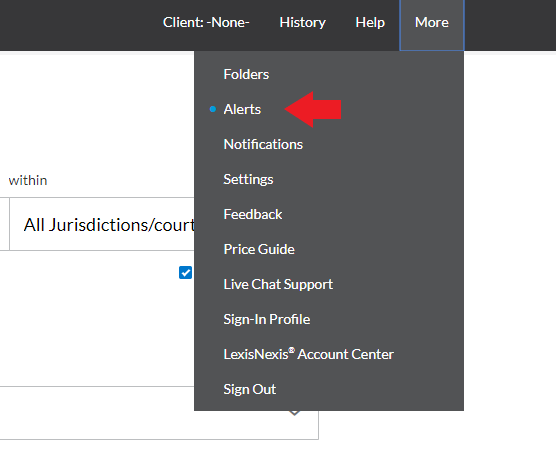
Task: Click the blue dot beside Alerts
Action: [x=213, y=109]
